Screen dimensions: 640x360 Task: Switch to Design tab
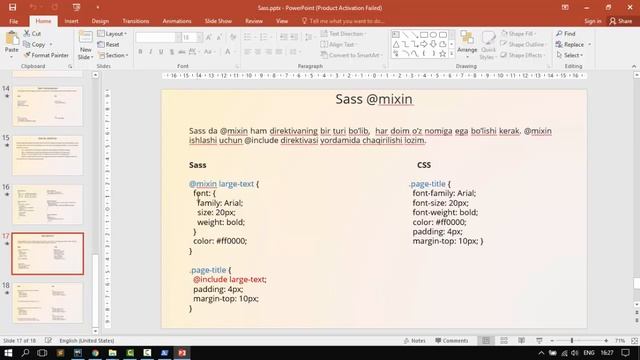[x=100, y=21]
